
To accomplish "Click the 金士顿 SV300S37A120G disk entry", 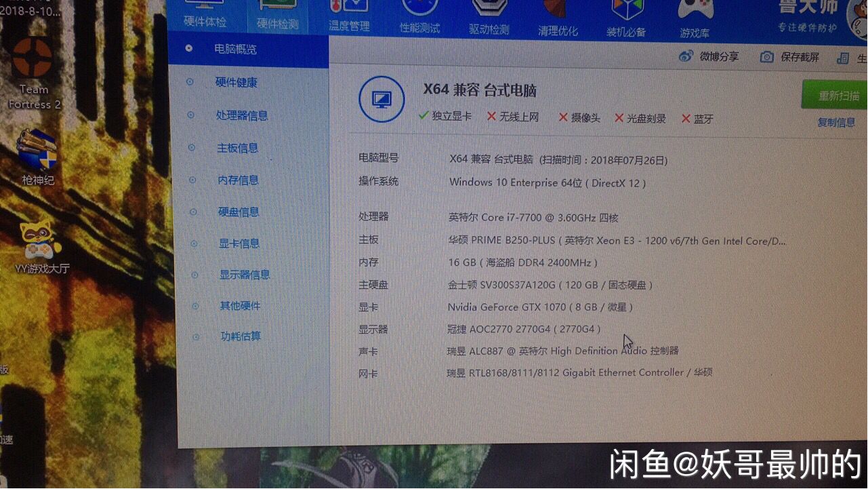I will pyautogui.click(x=550, y=285).
